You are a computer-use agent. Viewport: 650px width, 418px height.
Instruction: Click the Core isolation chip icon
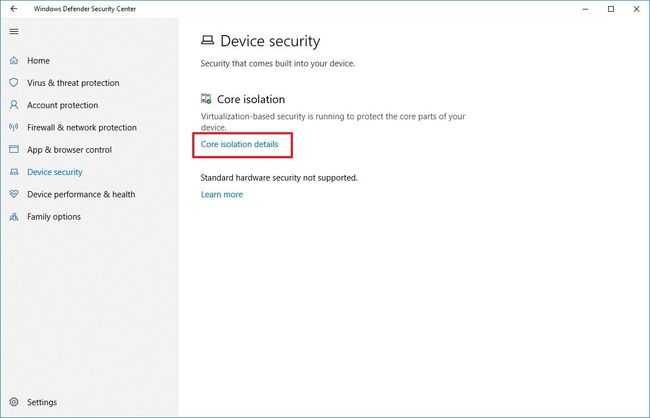[206, 99]
